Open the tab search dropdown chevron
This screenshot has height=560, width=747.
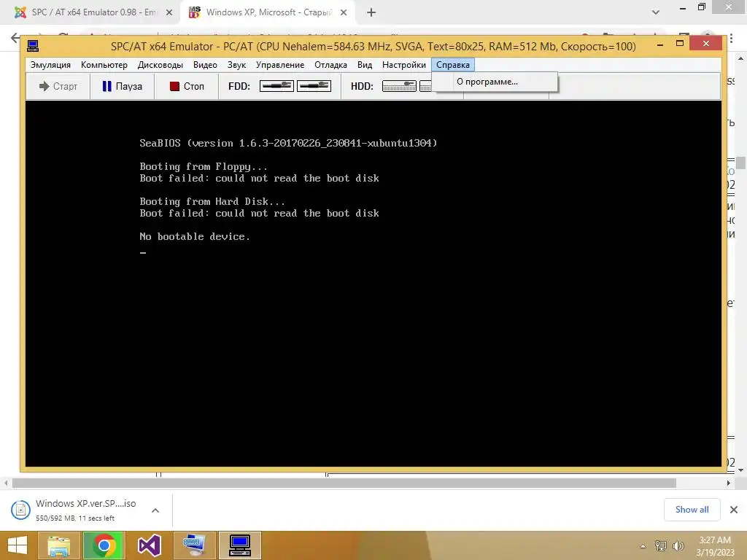click(656, 13)
